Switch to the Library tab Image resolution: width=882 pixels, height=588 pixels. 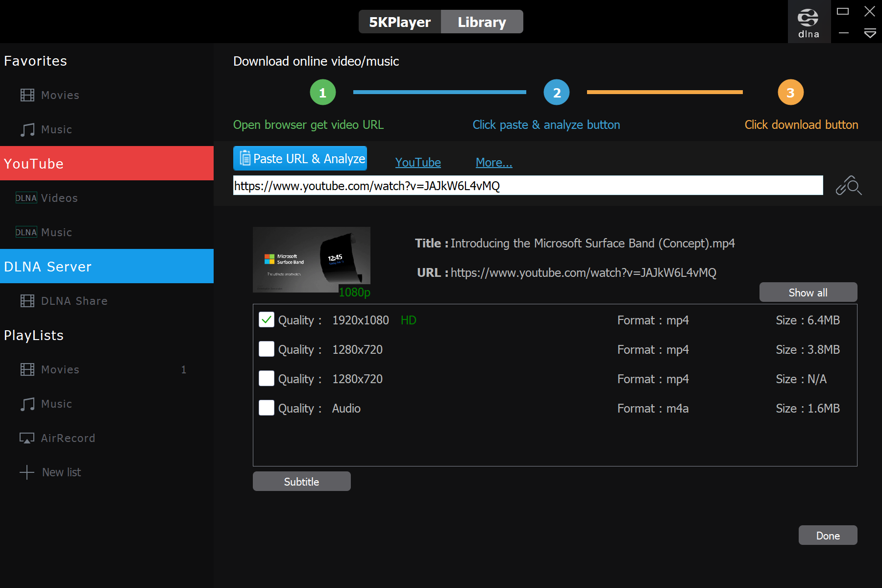[x=482, y=22]
